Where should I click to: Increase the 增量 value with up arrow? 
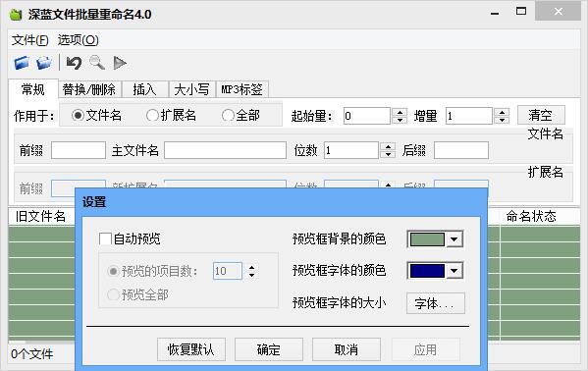pos(502,112)
